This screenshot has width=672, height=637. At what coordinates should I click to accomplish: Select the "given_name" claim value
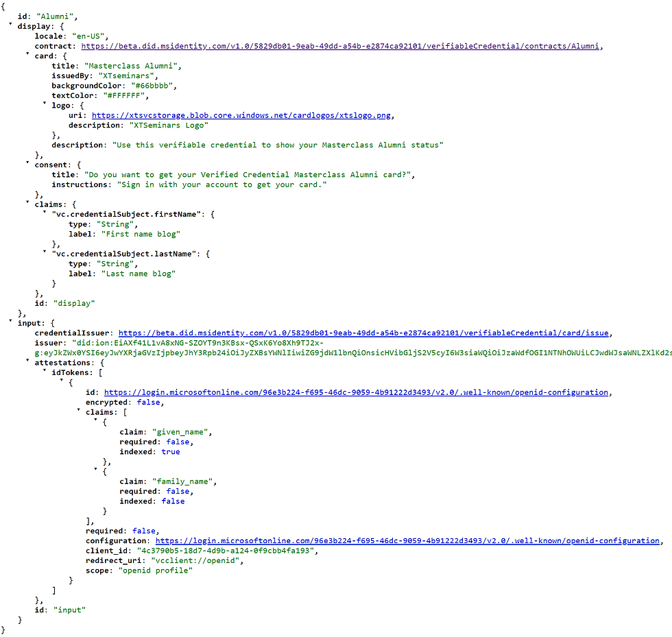(180, 432)
